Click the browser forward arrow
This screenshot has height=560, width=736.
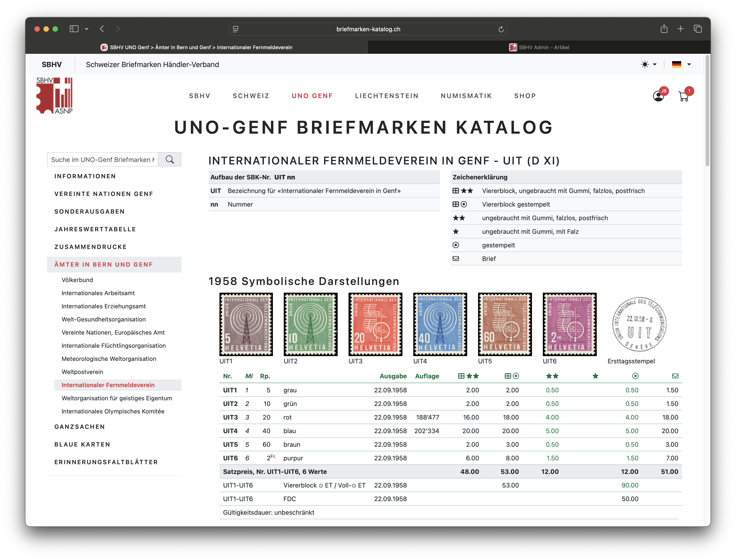tap(118, 29)
